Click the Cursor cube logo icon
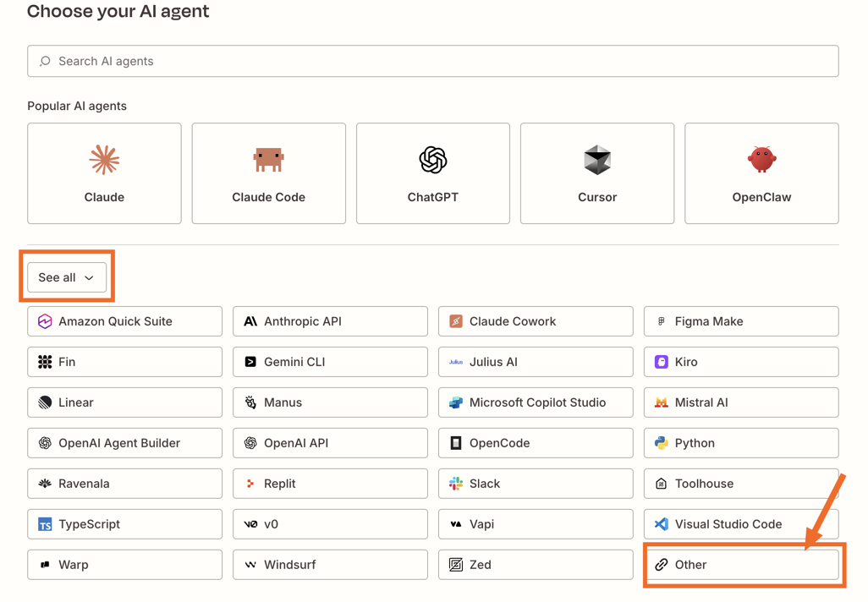868x602 pixels. click(597, 160)
